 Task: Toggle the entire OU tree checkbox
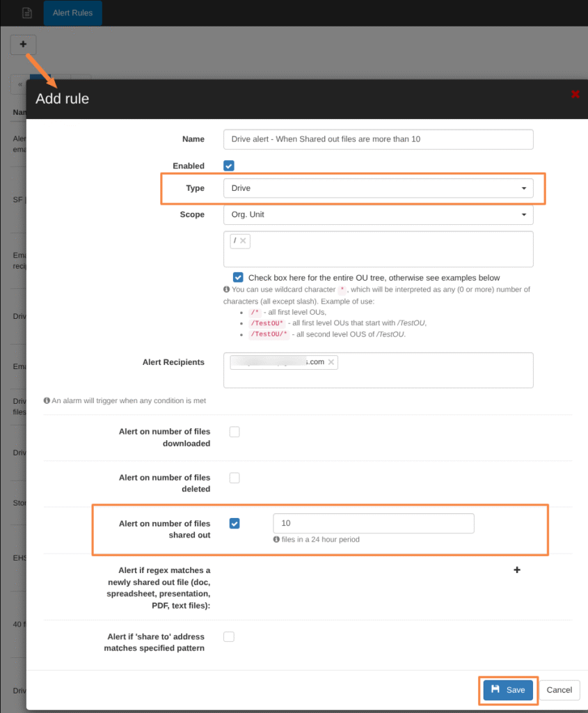[238, 277]
